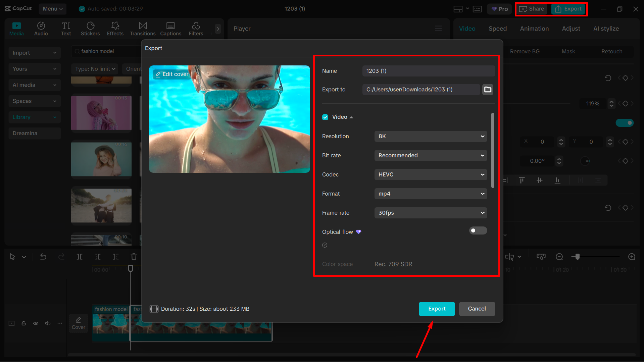
Task: Open the Transitions panel
Action: click(x=142, y=28)
